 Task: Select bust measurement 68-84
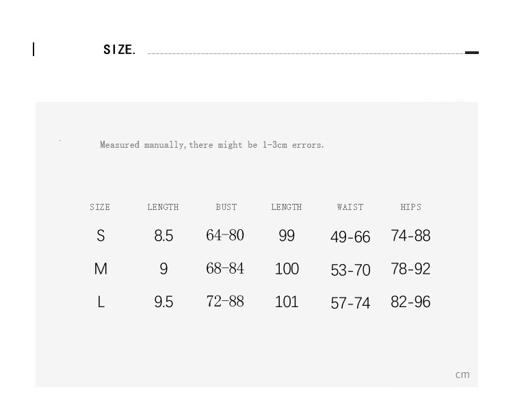(x=225, y=268)
